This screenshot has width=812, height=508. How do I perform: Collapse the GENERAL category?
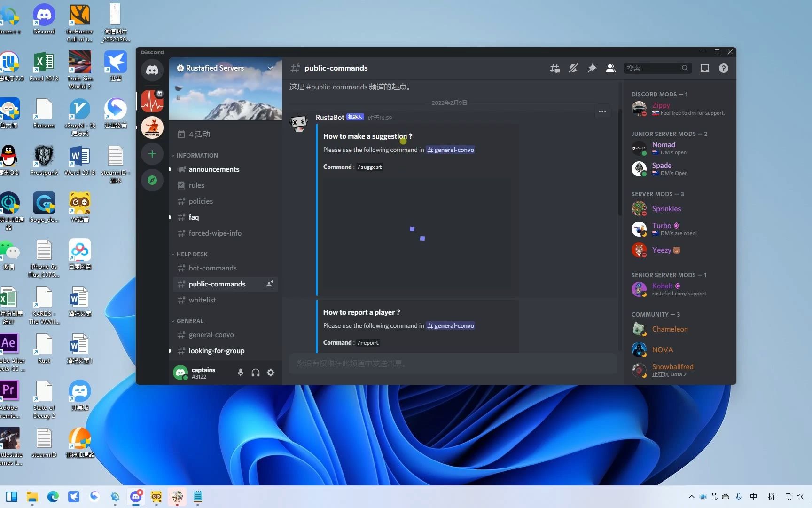tap(187, 321)
